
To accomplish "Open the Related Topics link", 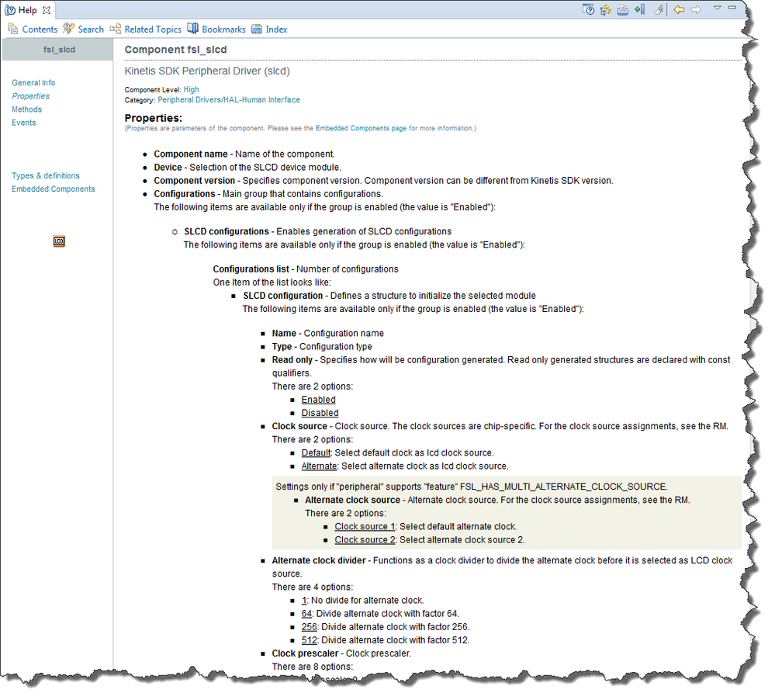I will click(x=153, y=29).
